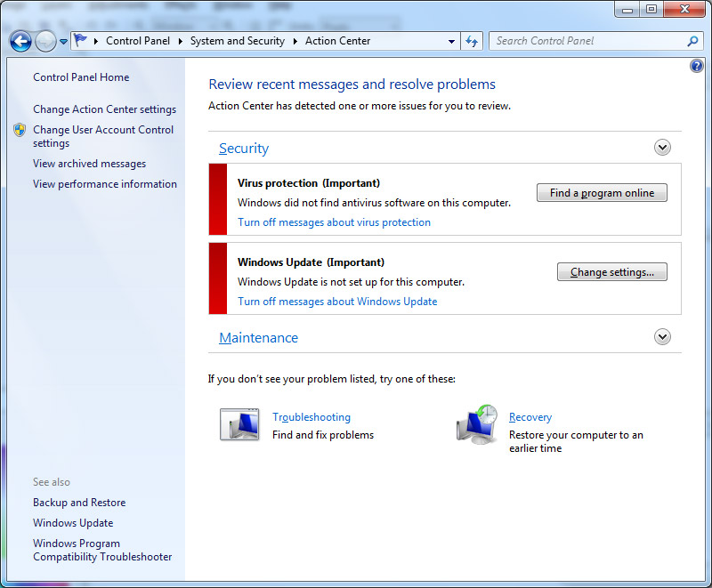This screenshot has height=588, width=712.
Task: Click the Recovery computer icon
Action: pyautogui.click(x=476, y=424)
